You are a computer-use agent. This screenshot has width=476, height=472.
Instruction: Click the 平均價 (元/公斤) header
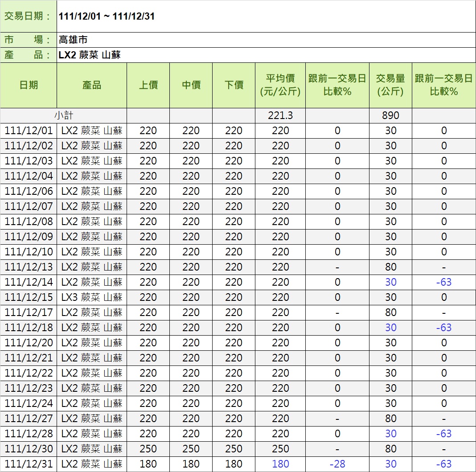[x=280, y=85]
